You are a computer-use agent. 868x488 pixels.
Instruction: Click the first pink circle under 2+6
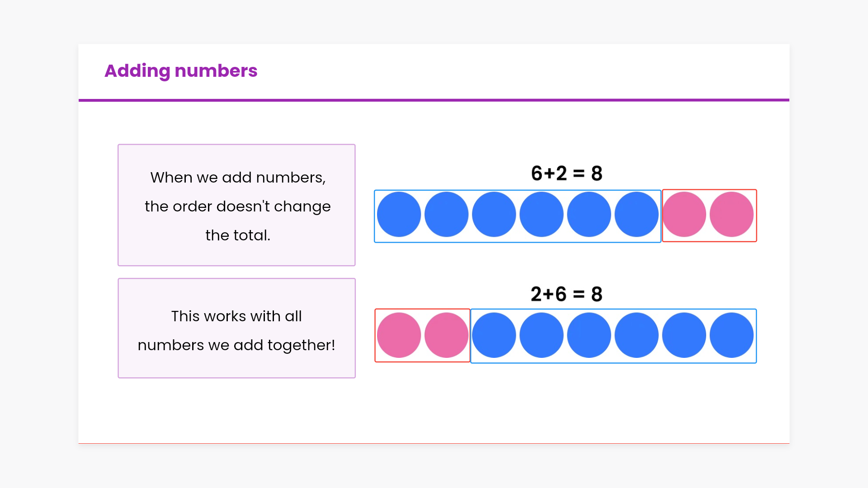(x=399, y=335)
